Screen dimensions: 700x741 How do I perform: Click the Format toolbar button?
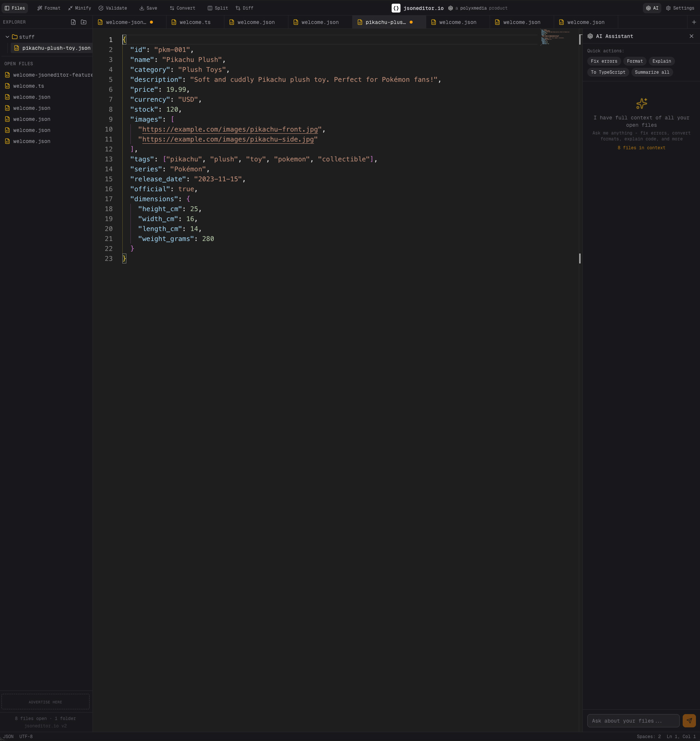(x=49, y=8)
